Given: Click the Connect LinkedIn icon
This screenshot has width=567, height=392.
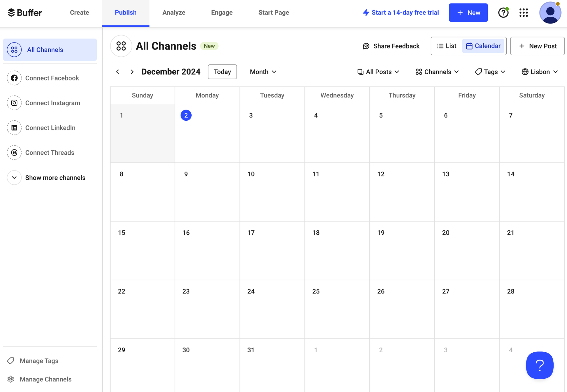Looking at the screenshot, I should click(14, 128).
